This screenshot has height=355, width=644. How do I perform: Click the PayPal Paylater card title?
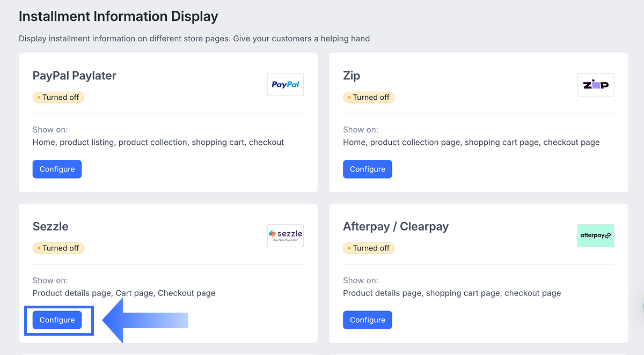coord(75,76)
